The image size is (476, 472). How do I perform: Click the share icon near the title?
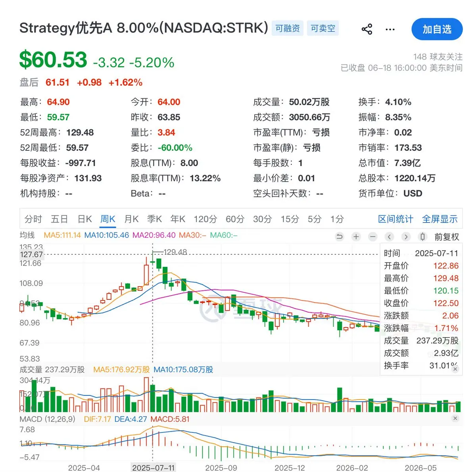click(x=367, y=29)
